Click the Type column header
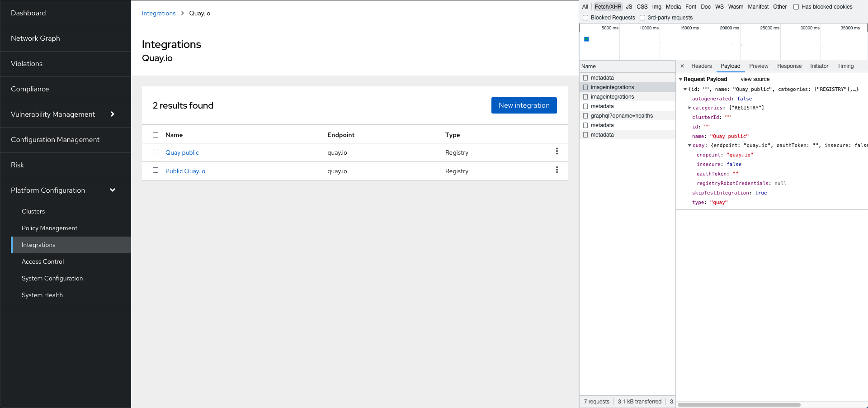Viewport: 868px width, 408px height. 453,135
